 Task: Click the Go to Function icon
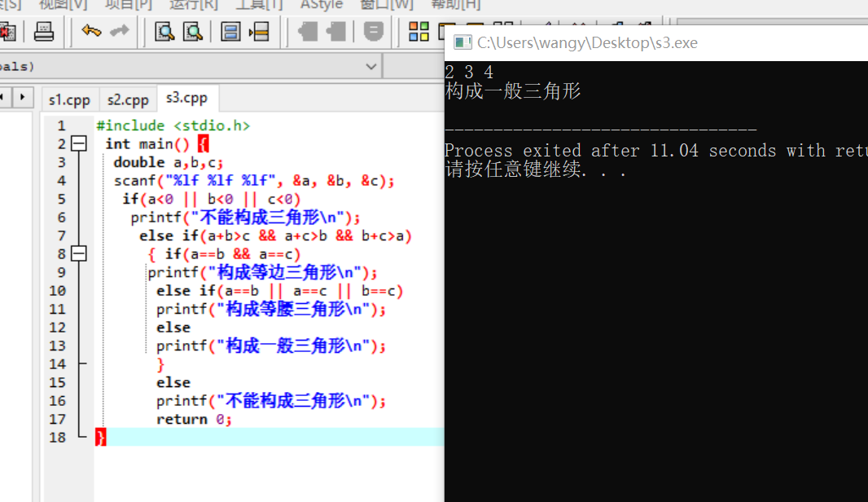coord(230,32)
